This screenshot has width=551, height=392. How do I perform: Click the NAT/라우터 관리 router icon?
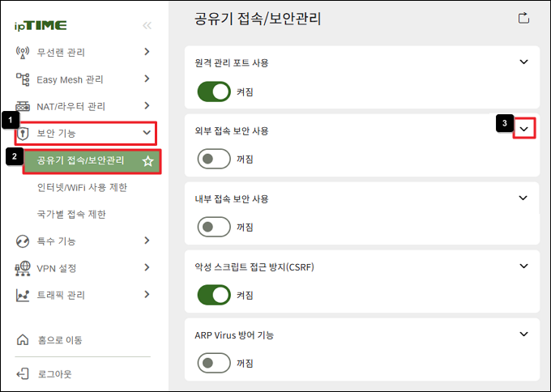[23, 106]
